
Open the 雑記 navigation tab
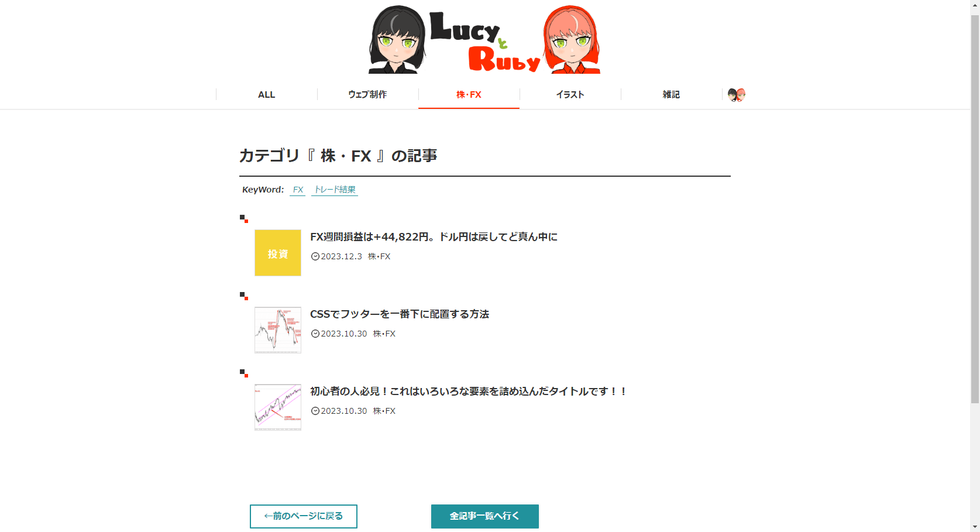[671, 95]
